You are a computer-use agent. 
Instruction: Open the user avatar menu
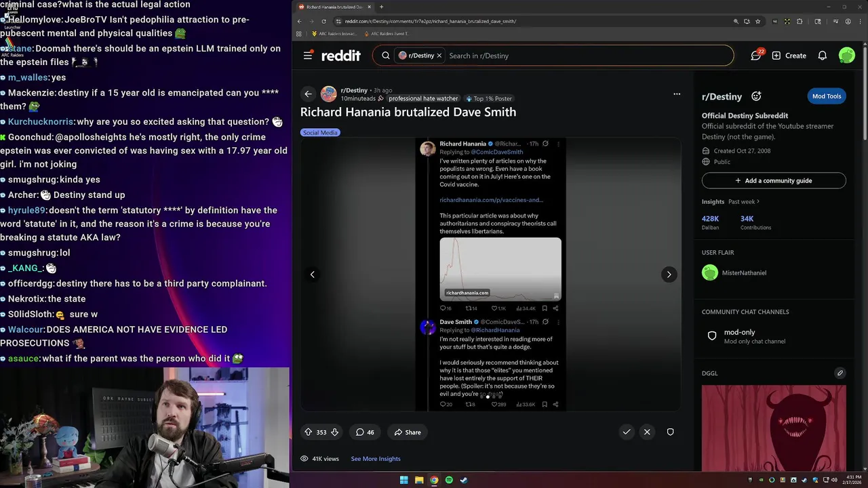point(846,56)
